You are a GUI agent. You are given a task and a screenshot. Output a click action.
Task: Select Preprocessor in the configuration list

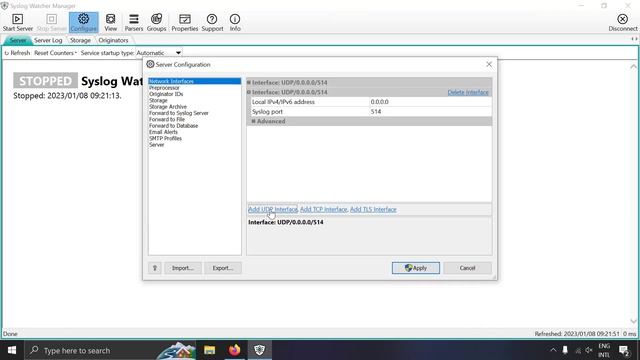tap(164, 88)
